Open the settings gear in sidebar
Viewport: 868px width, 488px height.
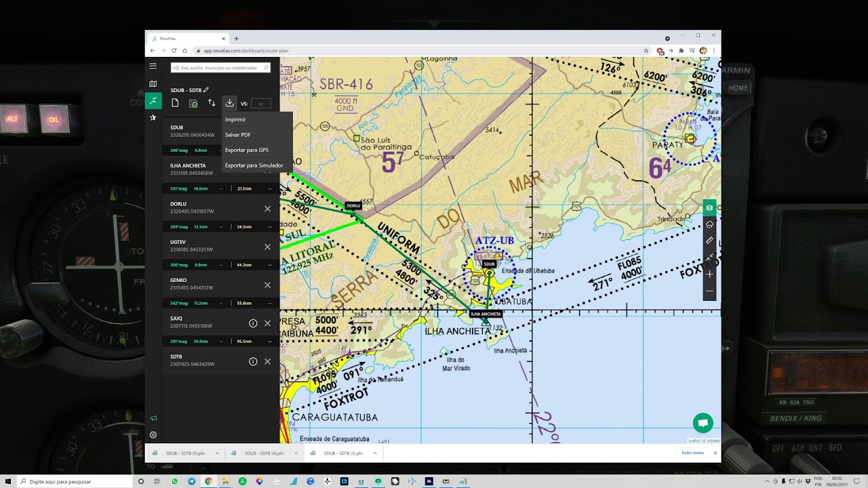pyautogui.click(x=153, y=435)
